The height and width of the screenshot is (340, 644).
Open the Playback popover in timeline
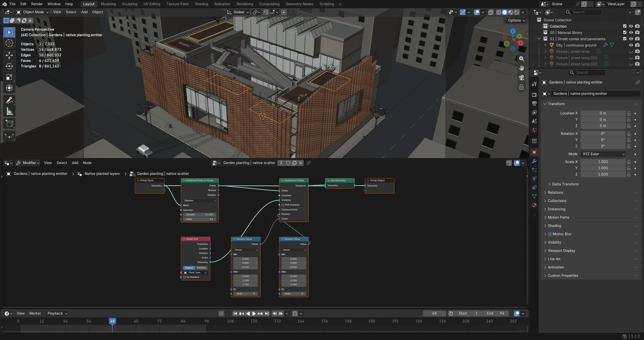[57, 313]
